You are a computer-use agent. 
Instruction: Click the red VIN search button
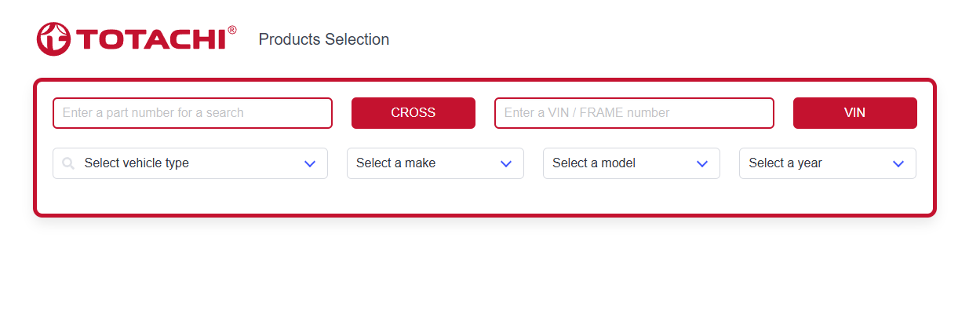[855, 113]
